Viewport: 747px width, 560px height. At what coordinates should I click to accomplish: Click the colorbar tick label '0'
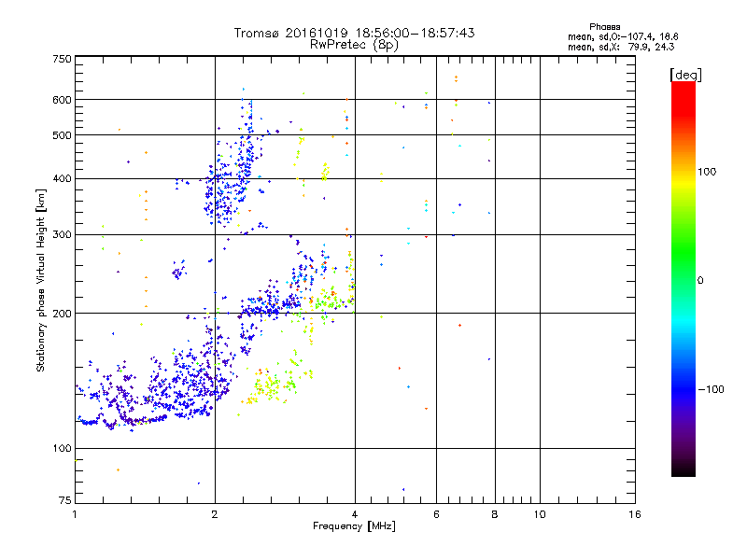tap(700, 281)
